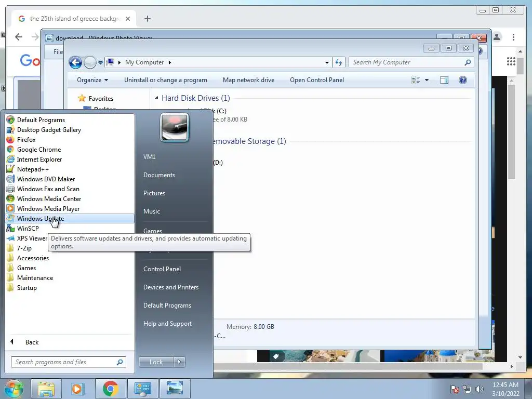Click Open Control Panel
Image resolution: width=532 pixels, height=399 pixels.
pyautogui.click(x=317, y=80)
